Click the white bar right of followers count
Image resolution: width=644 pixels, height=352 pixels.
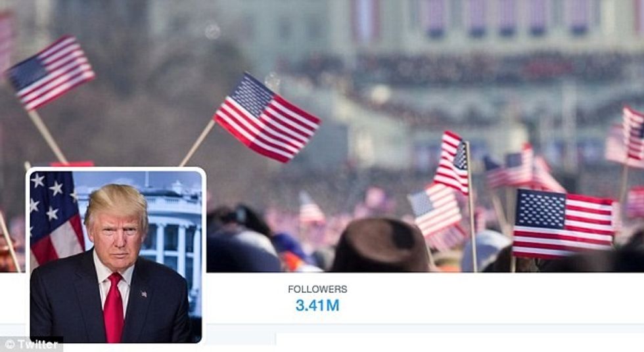click(493, 298)
